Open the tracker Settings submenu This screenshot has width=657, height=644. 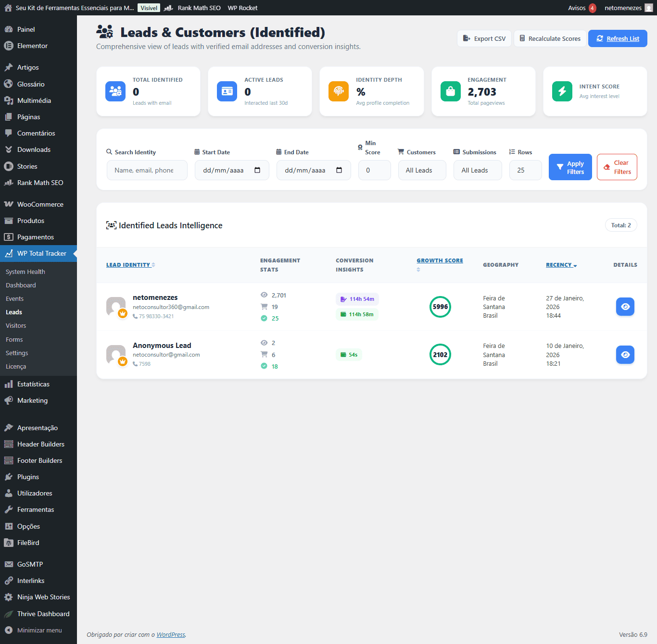pyautogui.click(x=17, y=353)
